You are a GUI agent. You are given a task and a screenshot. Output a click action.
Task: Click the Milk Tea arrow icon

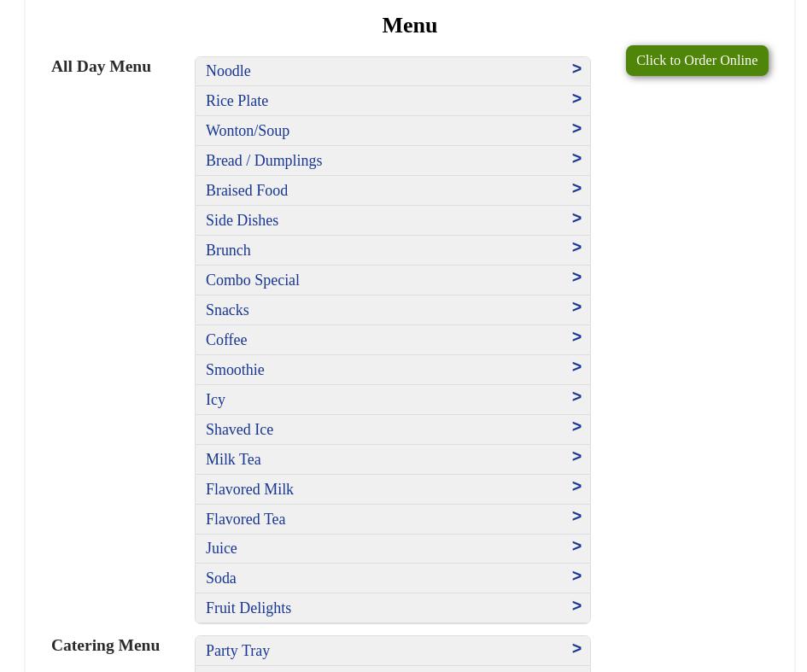coord(576,457)
